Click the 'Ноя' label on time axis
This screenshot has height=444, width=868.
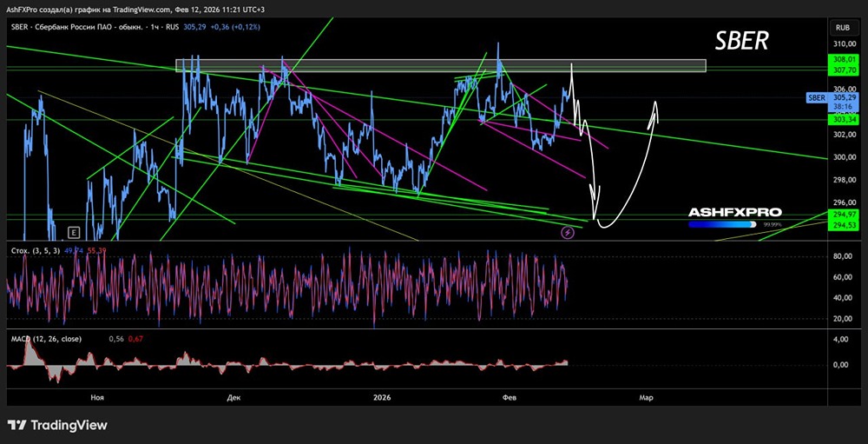(98, 397)
